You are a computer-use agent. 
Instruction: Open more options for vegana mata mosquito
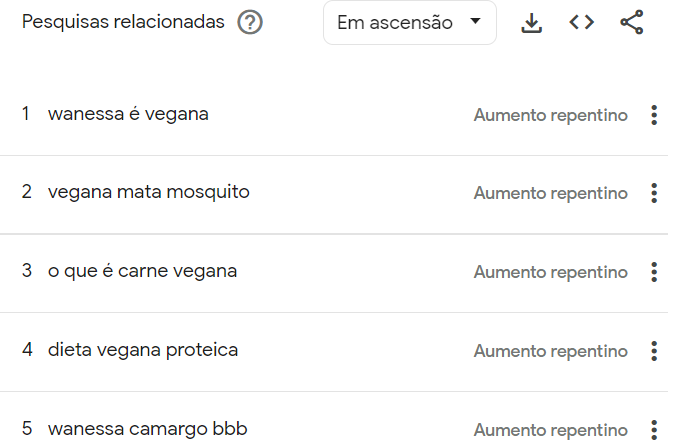pos(654,193)
